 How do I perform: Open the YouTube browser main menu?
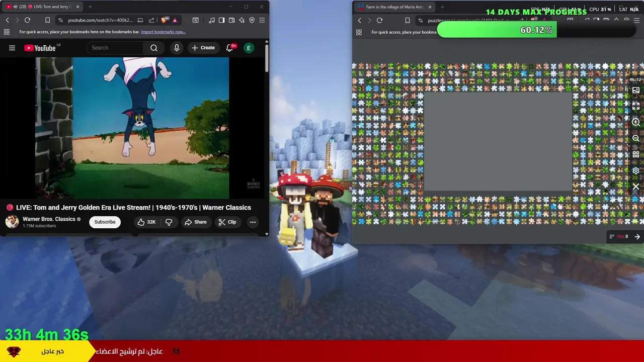262,20
